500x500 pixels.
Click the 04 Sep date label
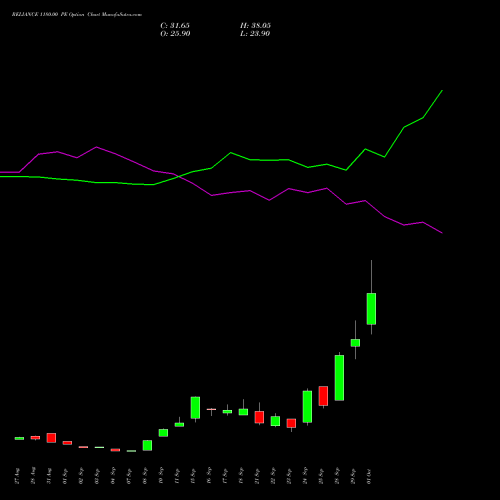coord(113,476)
